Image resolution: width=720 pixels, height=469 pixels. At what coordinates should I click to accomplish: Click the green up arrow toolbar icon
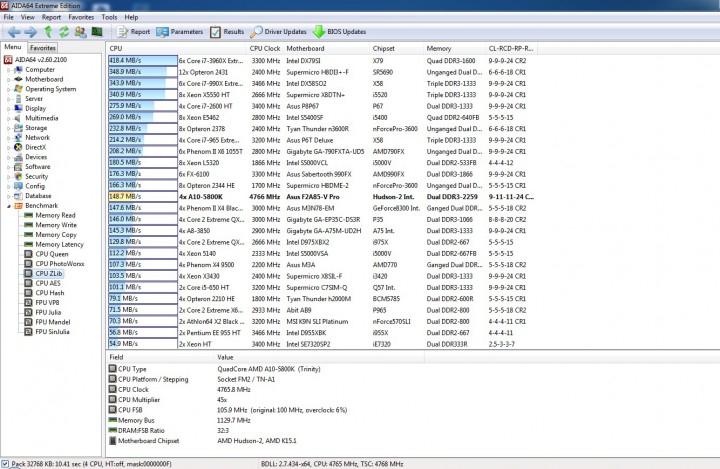48,32
